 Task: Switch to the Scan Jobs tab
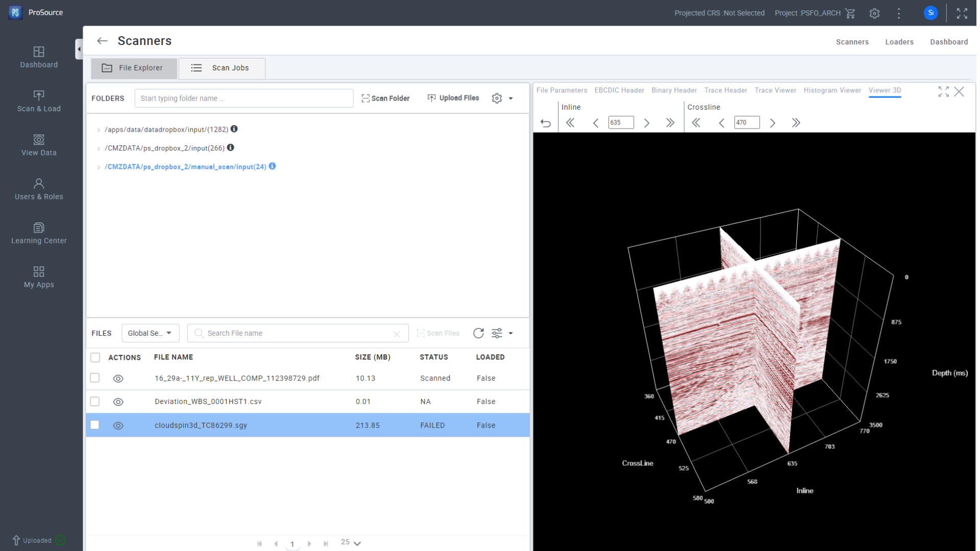(222, 67)
